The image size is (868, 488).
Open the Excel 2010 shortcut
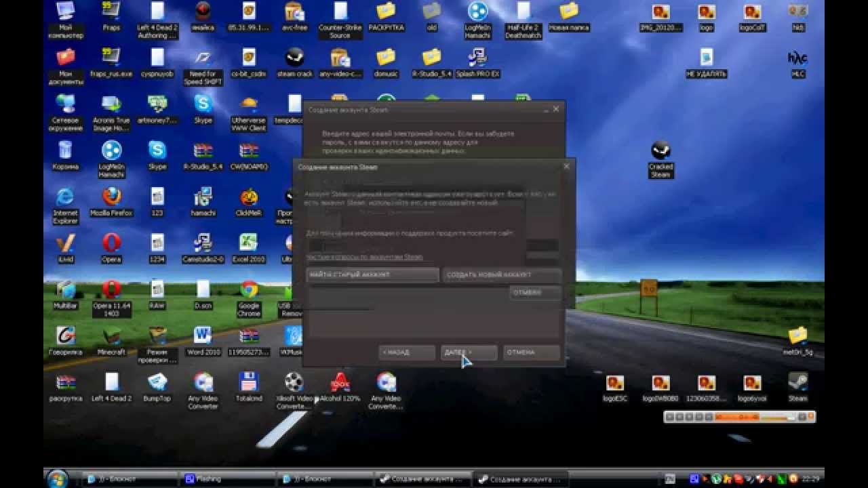(249, 248)
